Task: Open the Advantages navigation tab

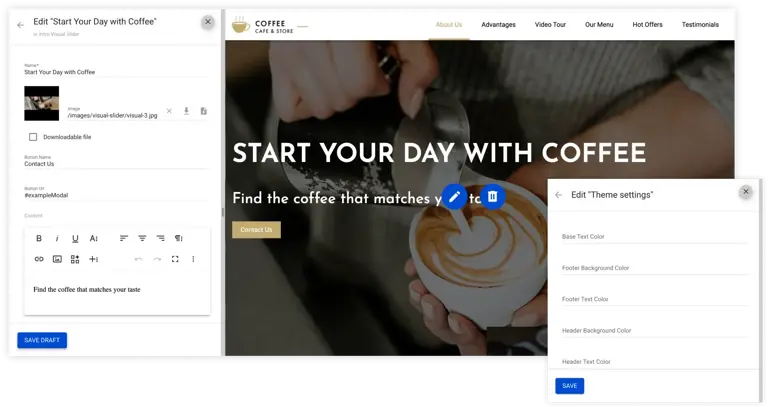Action: (x=498, y=24)
